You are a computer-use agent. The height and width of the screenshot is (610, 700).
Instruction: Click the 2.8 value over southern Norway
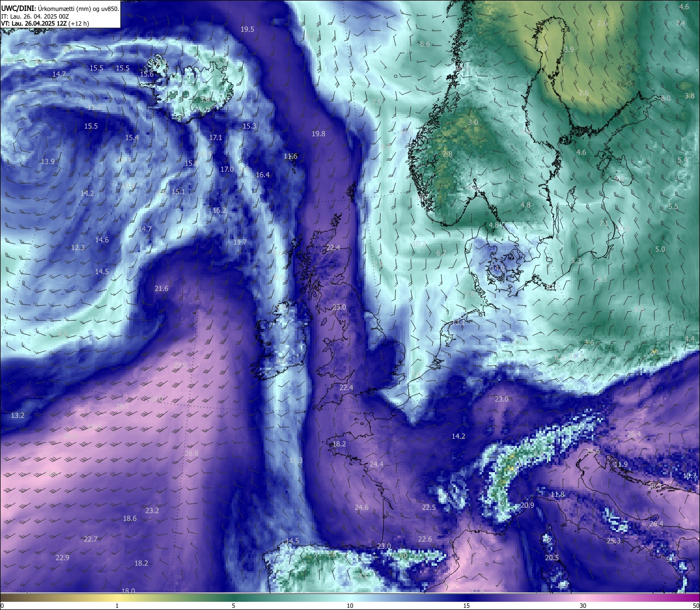[x=447, y=154]
